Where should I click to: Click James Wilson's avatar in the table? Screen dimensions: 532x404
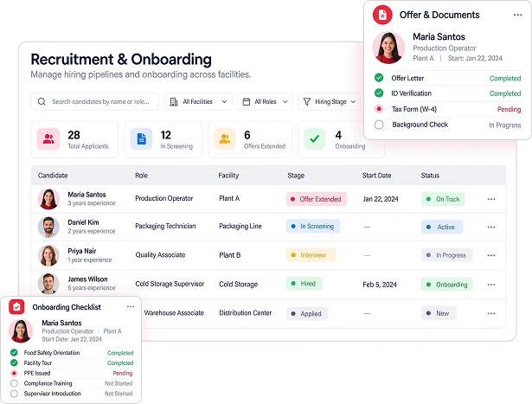[48, 284]
